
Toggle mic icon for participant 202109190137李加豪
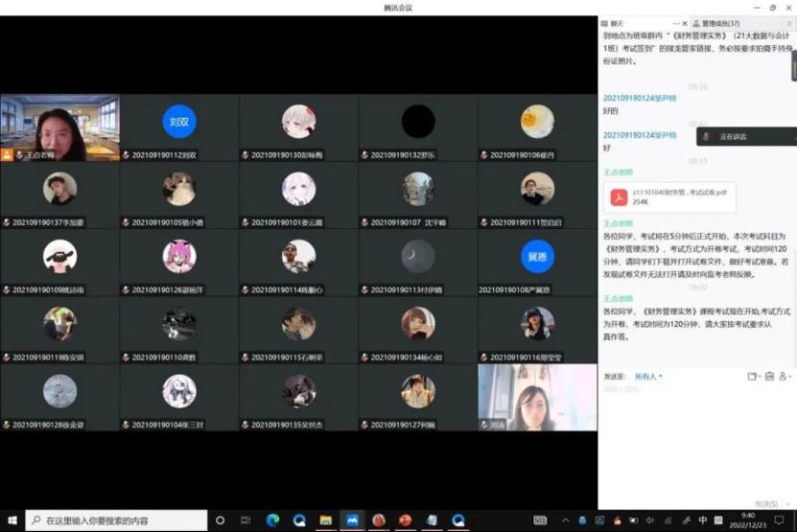(7, 222)
